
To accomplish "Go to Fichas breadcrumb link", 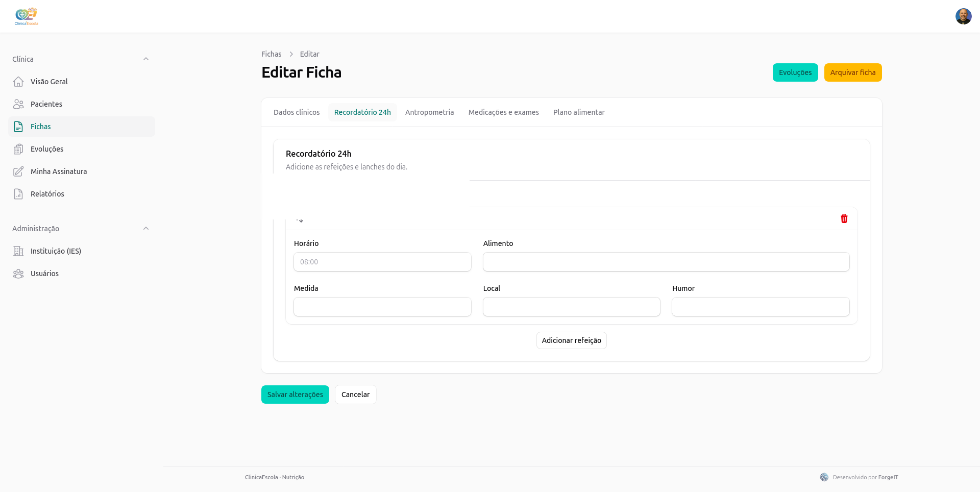I will [x=271, y=54].
